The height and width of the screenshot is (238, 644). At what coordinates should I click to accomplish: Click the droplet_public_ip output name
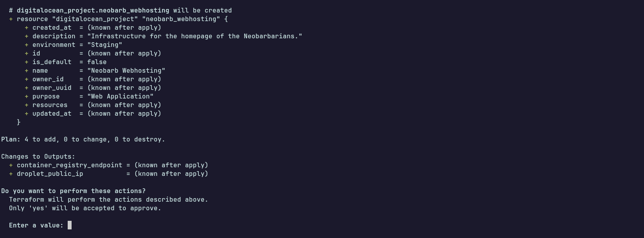click(x=50, y=174)
